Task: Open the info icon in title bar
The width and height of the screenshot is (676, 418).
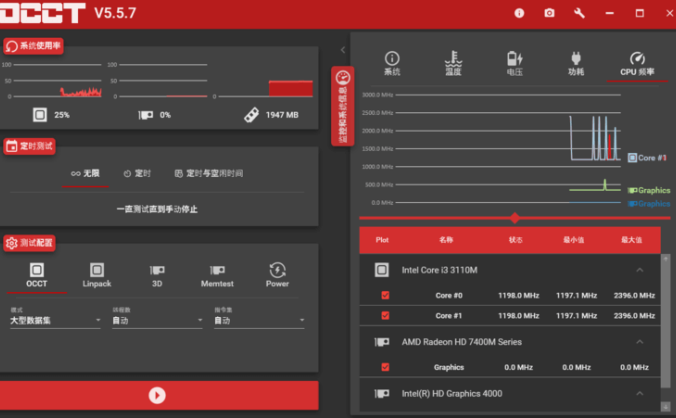Action: coord(519,13)
